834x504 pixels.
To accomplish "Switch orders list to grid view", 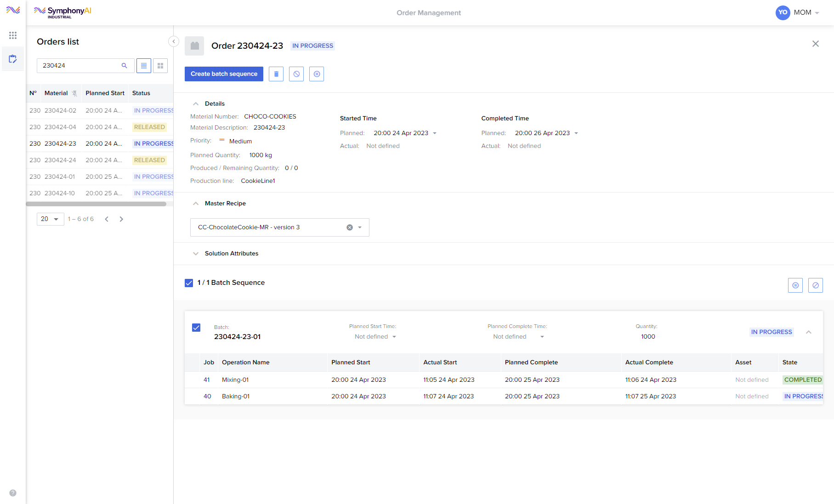I will point(160,66).
